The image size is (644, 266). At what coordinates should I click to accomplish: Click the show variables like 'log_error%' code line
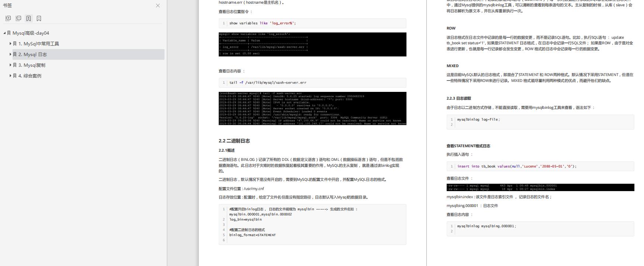(x=263, y=23)
